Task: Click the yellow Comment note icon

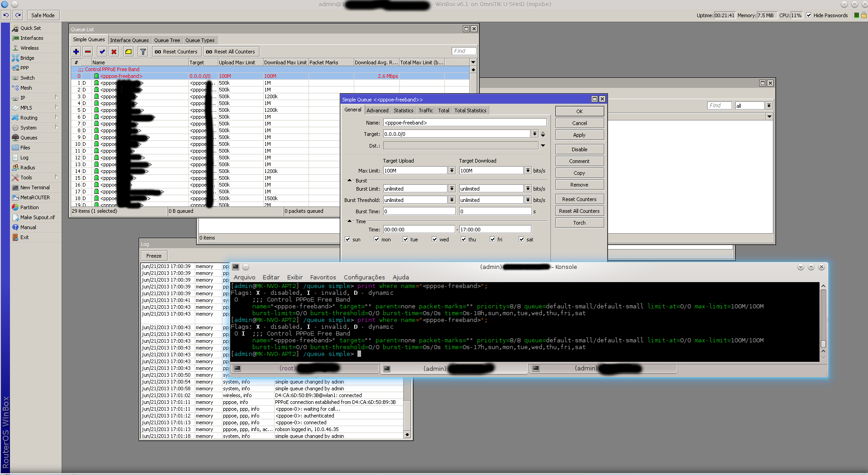Action: click(129, 52)
